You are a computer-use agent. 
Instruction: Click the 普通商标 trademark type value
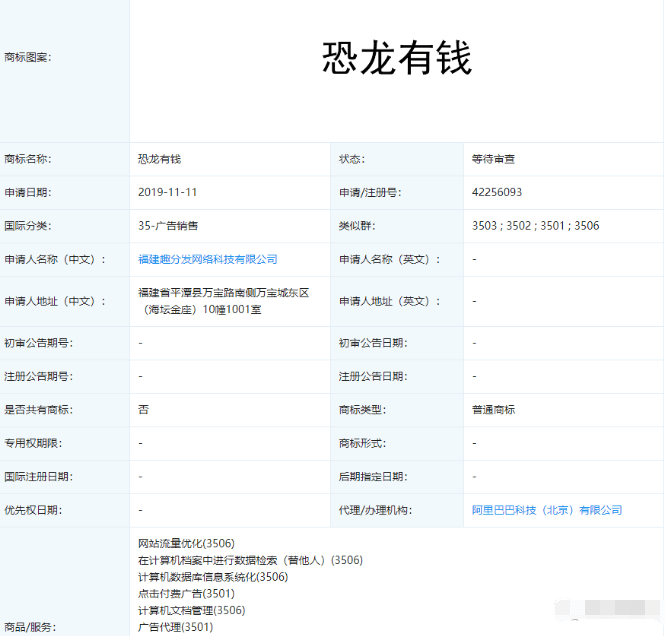(494, 410)
